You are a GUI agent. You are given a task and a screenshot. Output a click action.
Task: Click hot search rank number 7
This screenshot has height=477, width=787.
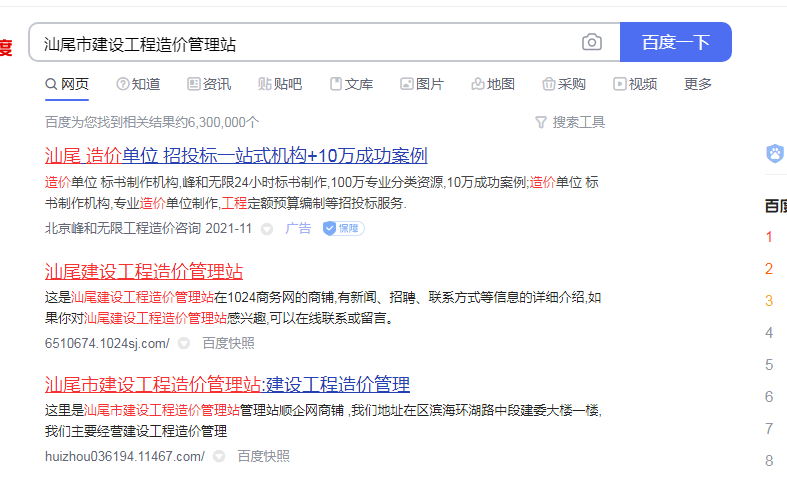click(x=769, y=428)
